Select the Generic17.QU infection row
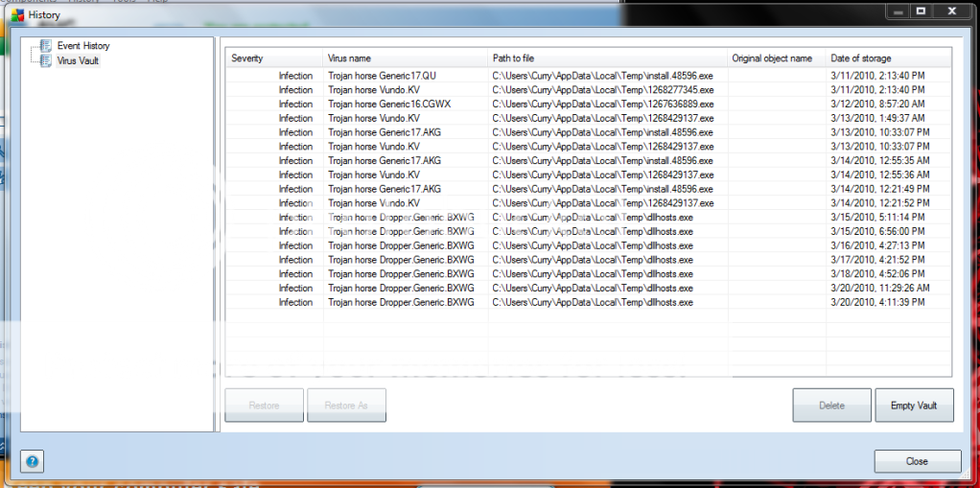980x488 pixels. coord(382,75)
